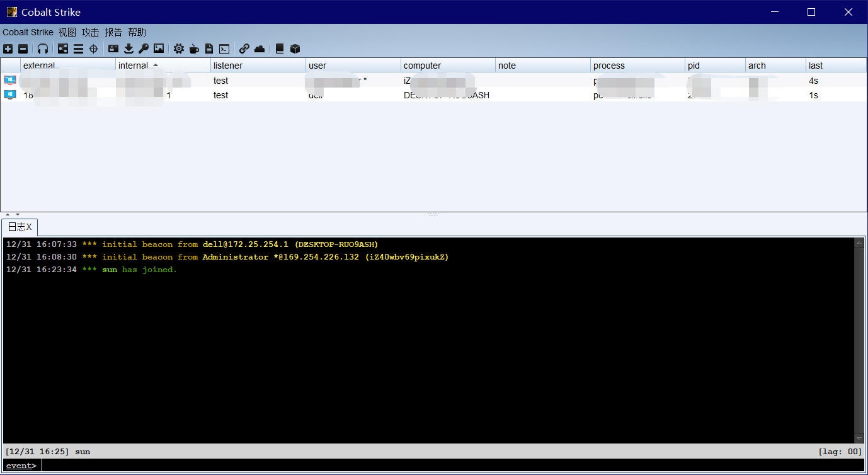Open Screenshots via the picture icon
This screenshot has width=868, height=475.
(159, 49)
